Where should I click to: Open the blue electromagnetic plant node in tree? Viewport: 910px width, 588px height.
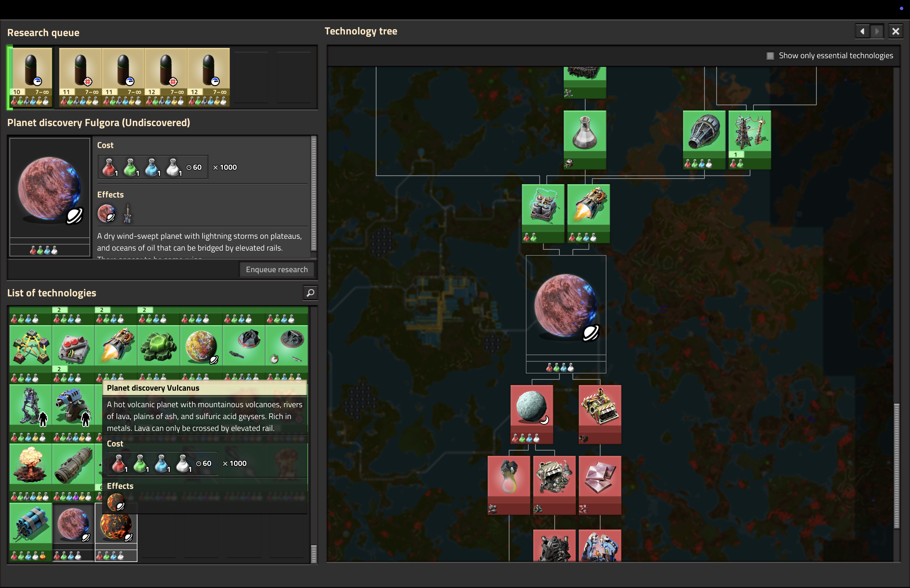click(600, 546)
